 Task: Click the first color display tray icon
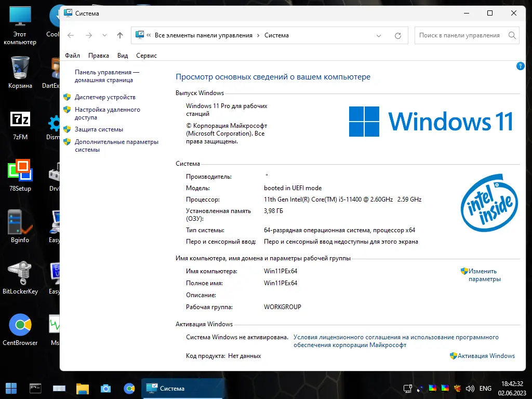[x=433, y=389]
